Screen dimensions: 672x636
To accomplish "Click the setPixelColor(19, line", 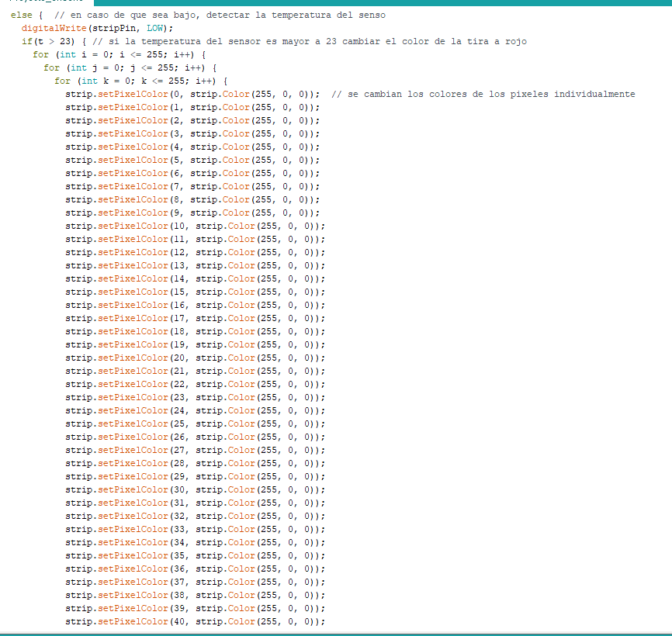I will coord(196,345).
